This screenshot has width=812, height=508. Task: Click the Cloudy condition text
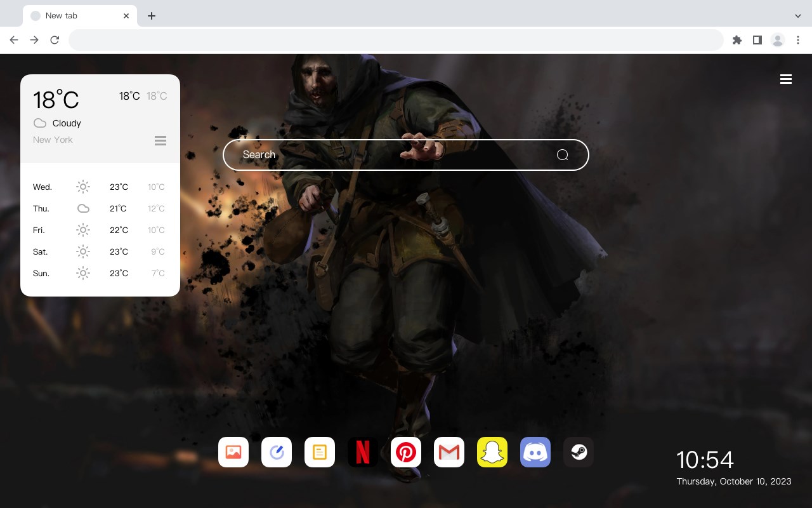67,123
